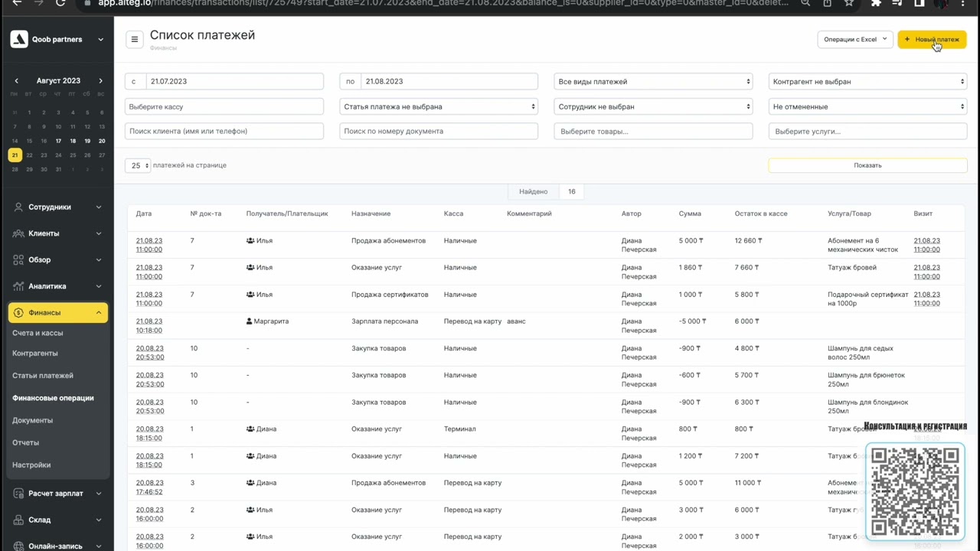The width and height of the screenshot is (980, 551).
Task: Open Операции с Excel dropdown
Action: click(x=855, y=39)
